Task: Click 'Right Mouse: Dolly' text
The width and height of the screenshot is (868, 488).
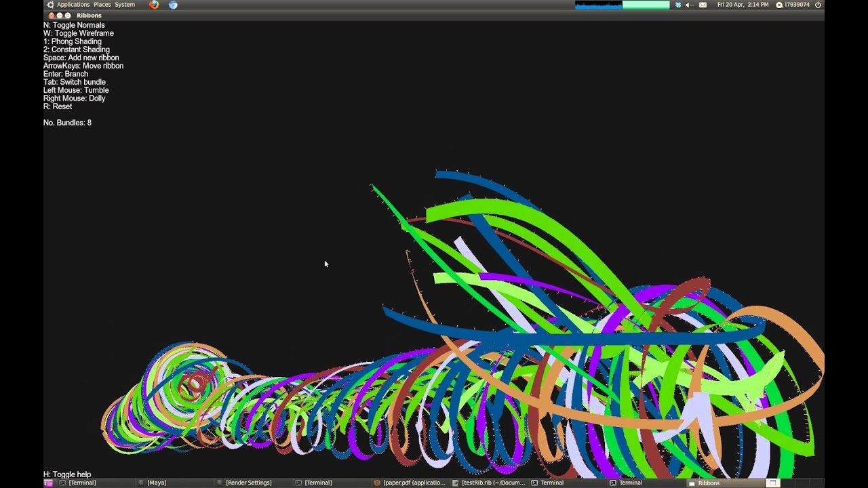Action: tap(75, 98)
